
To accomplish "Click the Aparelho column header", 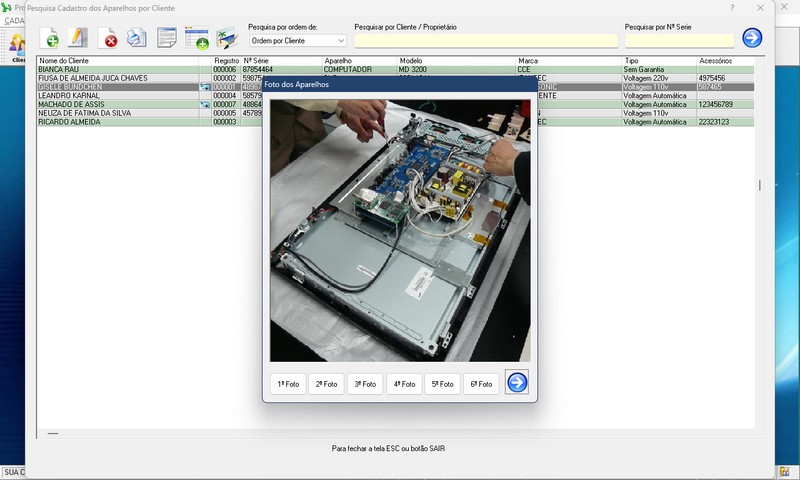I will (359, 61).
